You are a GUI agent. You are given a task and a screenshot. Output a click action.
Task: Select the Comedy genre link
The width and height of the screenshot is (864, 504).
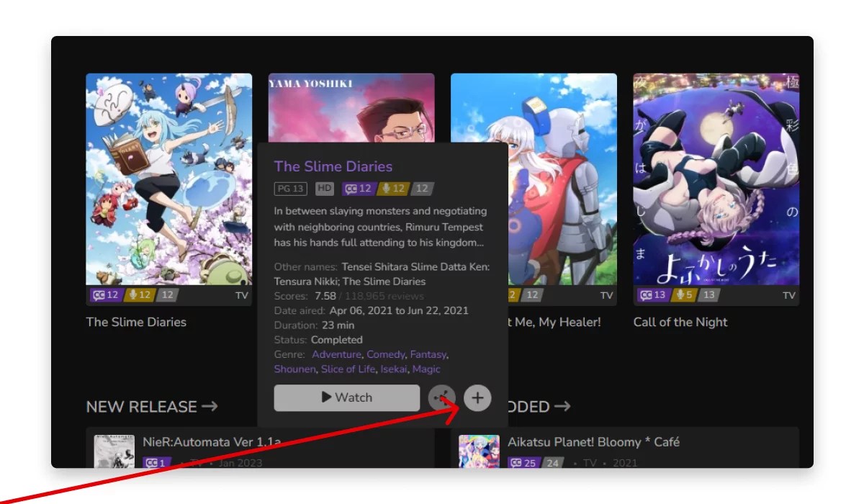(x=386, y=354)
